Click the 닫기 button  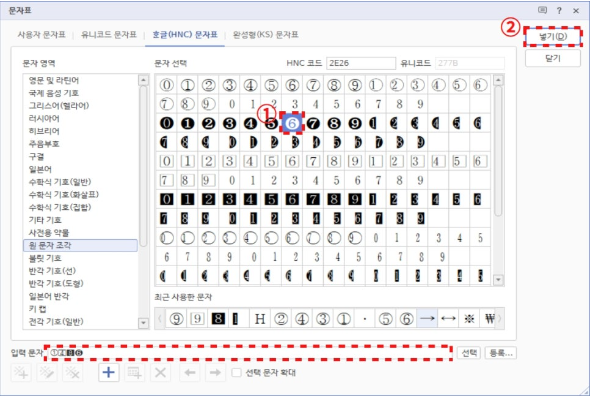coord(553,58)
